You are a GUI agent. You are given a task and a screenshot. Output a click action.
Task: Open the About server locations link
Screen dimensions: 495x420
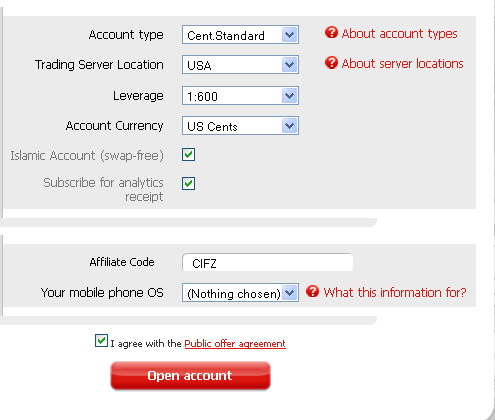pos(402,63)
